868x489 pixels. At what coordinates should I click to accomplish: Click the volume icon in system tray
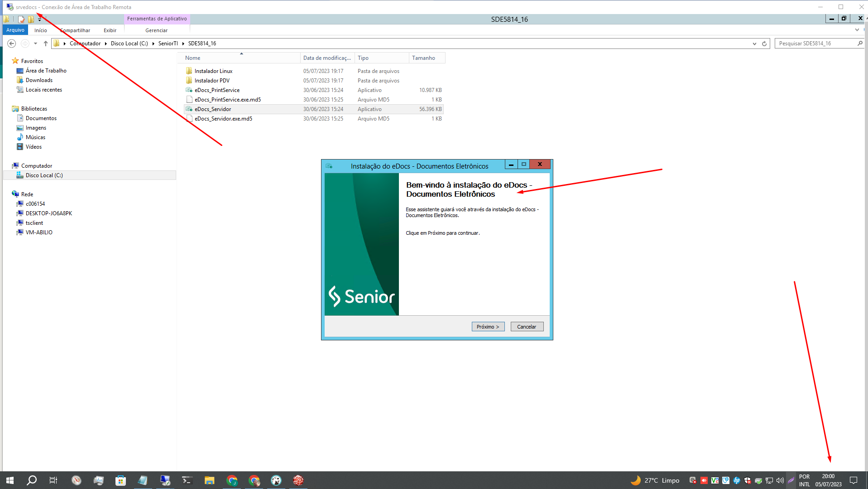(780, 480)
